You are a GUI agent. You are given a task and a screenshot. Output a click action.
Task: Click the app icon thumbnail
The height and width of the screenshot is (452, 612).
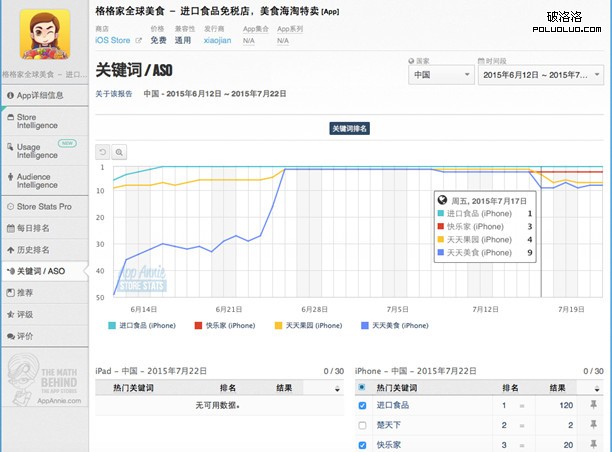click(x=45, y=34)
